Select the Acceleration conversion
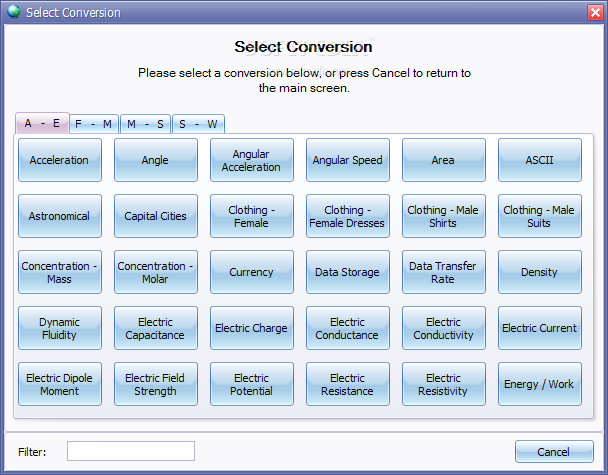This screenshot has height=475, width=608. click(59, 160)
